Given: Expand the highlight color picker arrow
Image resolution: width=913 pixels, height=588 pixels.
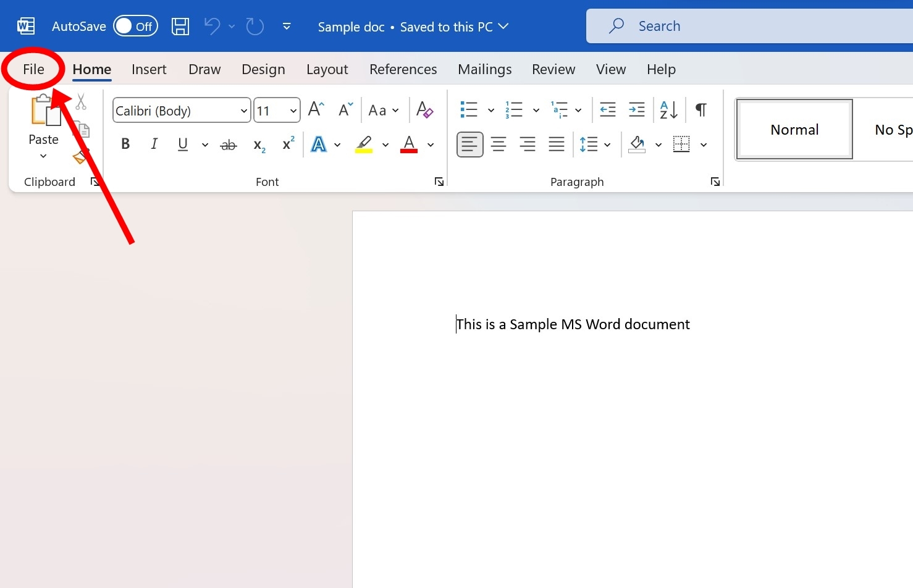Looking at the screenshot, I should pos(385,145).
